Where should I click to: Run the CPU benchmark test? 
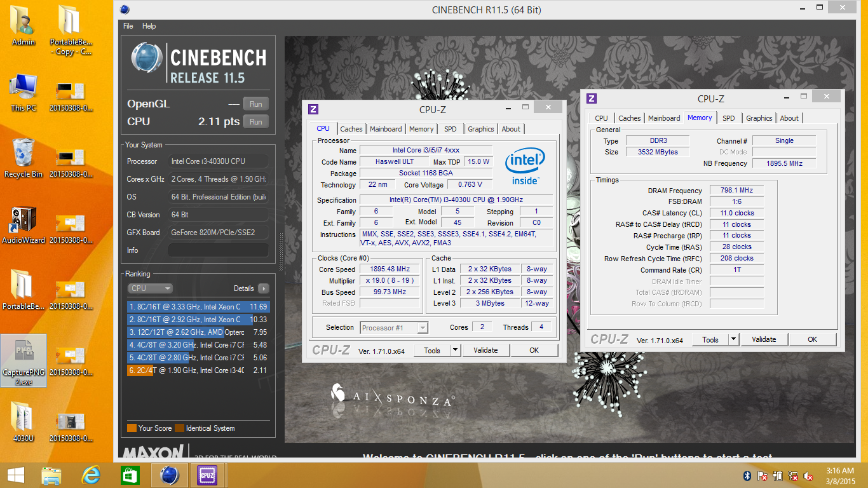(x=255, y=122)
